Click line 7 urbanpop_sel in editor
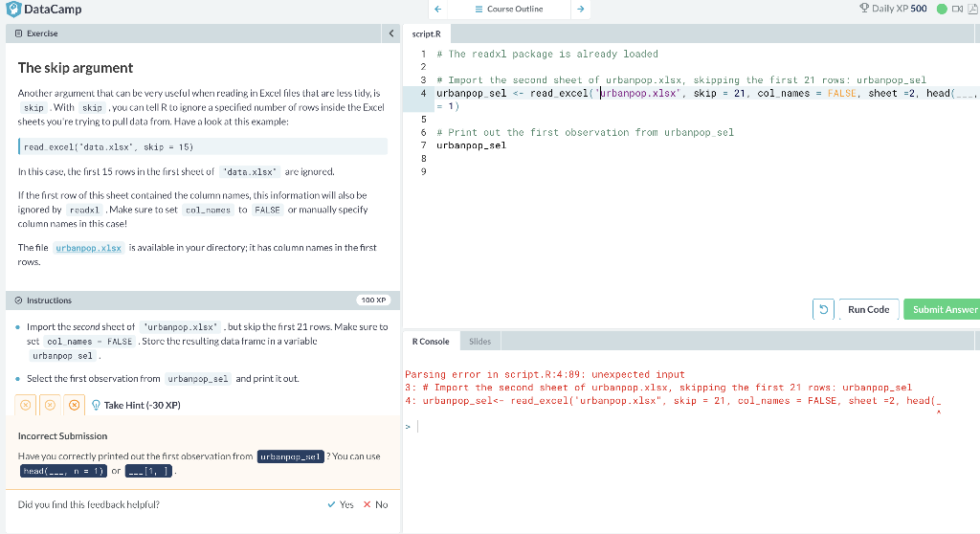This screenshot has width=980, height=534. pos(471,145)
